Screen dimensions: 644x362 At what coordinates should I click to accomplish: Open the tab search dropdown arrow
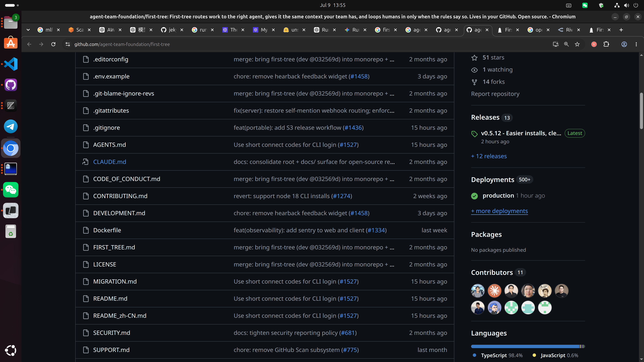(28, 30)
